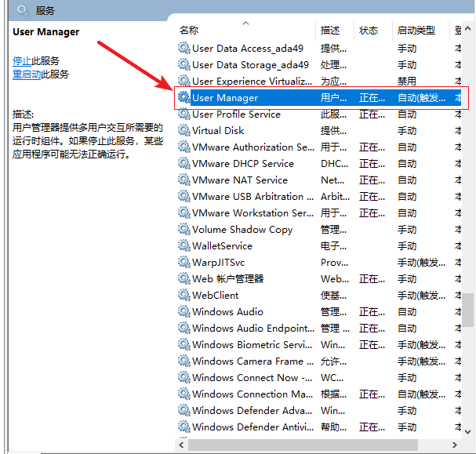Click the gear icon beside User Manager
The height and width of the screenshot is (454, 476).
point(184,98)
